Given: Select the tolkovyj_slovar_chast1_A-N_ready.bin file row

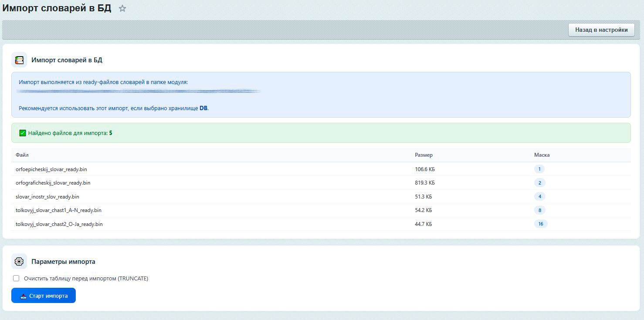Looking at the screenshot, I should click(x=58, y=210).
